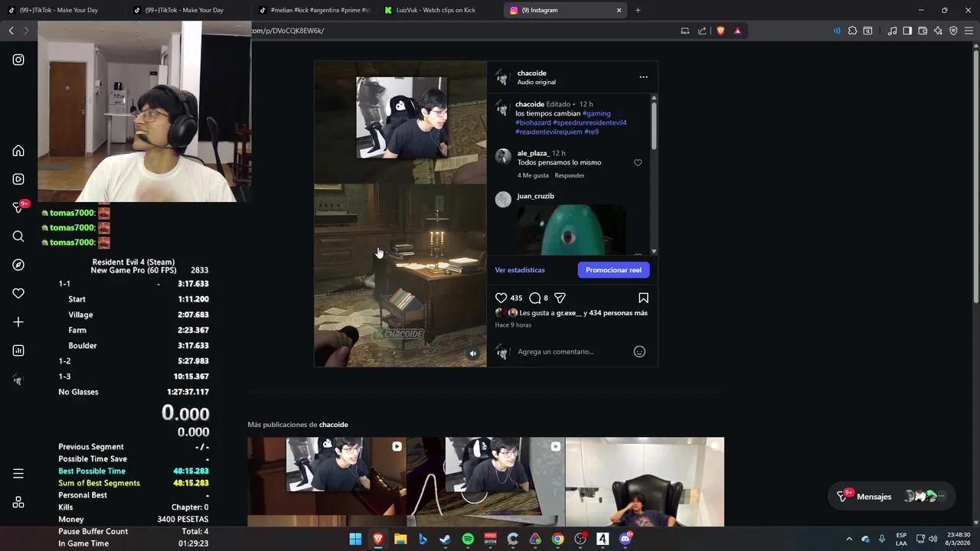The height and width of the screenshot is (551, 980).
Task: Open Brave Wallet icon in toolbar
Action: [923, 31]
